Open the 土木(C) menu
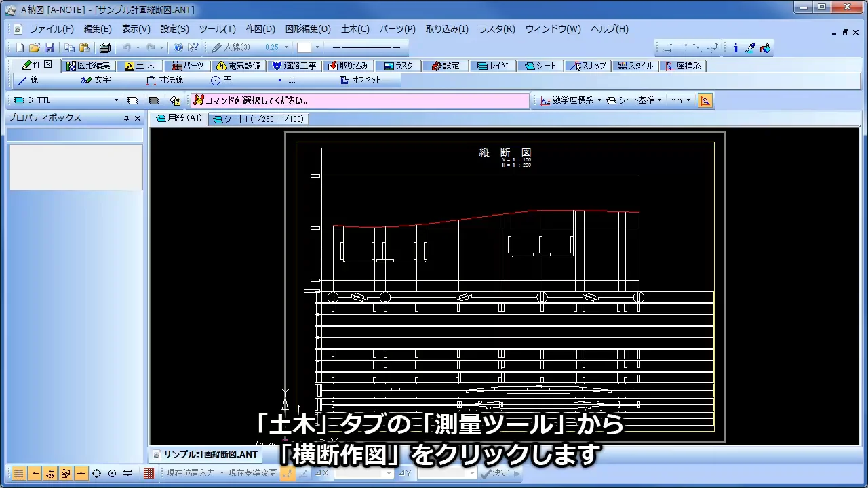Viewport: 868px width, 488px height. (x=355, y=29)
